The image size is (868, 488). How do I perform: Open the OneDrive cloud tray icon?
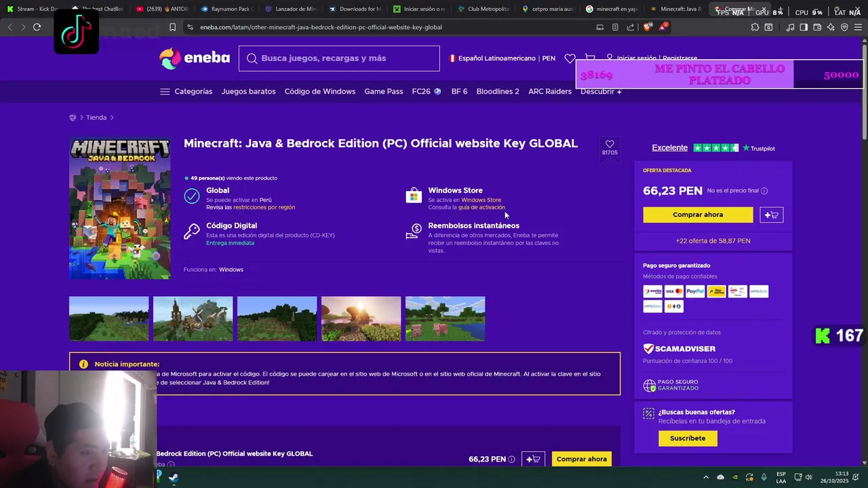[720, 477]
